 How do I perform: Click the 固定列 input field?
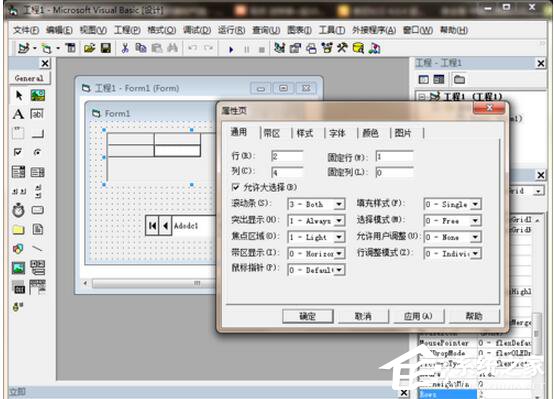click(x=395, y=172)
